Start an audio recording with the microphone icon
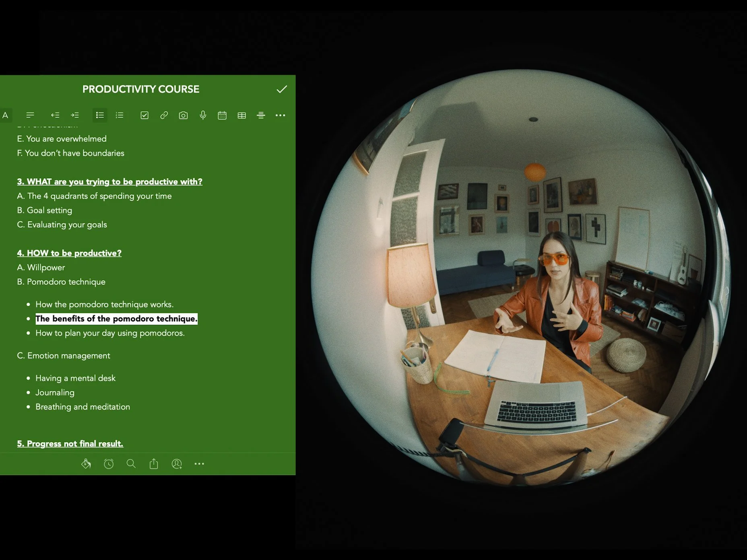The width and height of the screenshot is (747, 560). (x=203, y=115)
